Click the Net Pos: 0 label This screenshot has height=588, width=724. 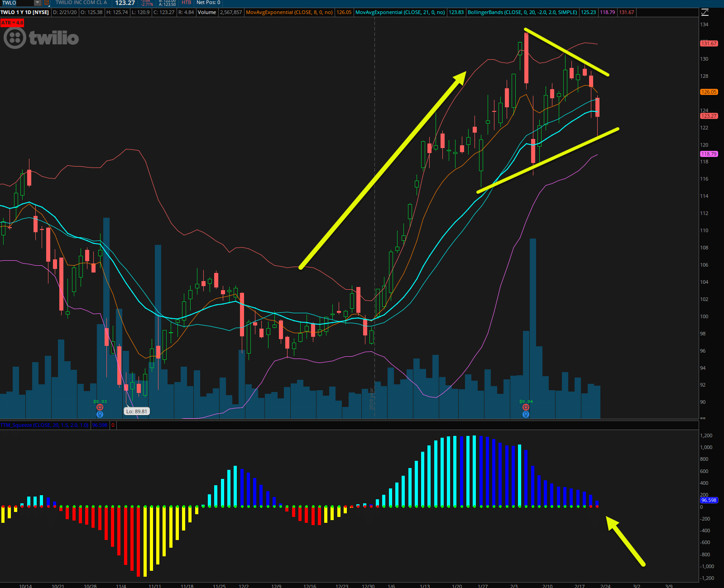click(x=208, y=3)
